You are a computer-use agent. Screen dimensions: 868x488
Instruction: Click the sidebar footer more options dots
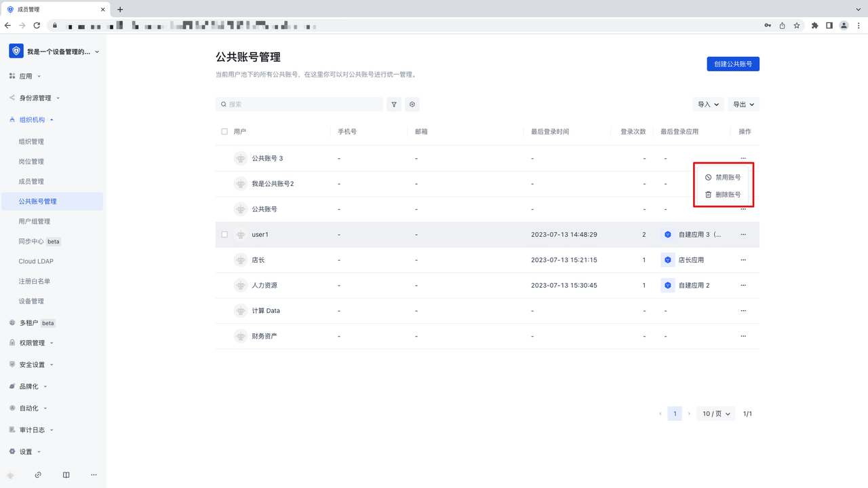pyautogui.click(x=94, y=475)
